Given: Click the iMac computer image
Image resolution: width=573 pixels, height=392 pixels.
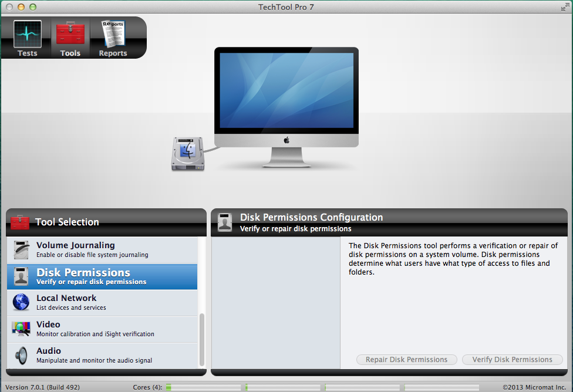Looking at the screenshot, I should coord(286,107).
